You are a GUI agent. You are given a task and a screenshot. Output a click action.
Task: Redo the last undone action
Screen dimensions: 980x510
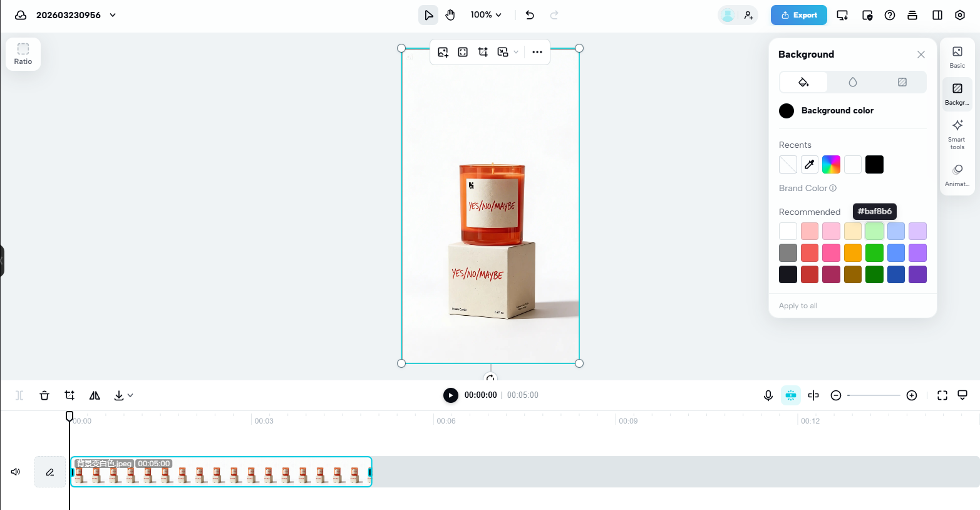click(554, 15)
